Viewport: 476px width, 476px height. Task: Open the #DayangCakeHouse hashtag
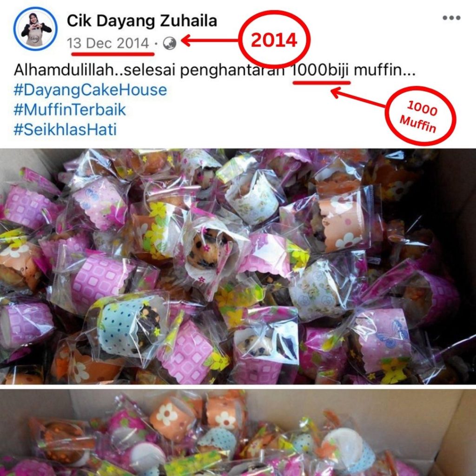pos(90,90)
